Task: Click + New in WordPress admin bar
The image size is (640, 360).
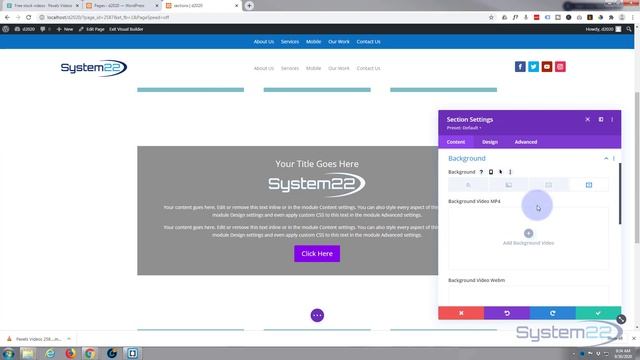Action: 65,29
